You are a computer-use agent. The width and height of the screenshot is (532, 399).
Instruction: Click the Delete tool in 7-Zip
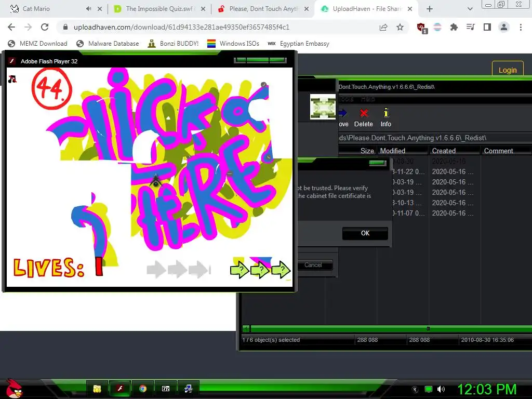tap(363, 118)
